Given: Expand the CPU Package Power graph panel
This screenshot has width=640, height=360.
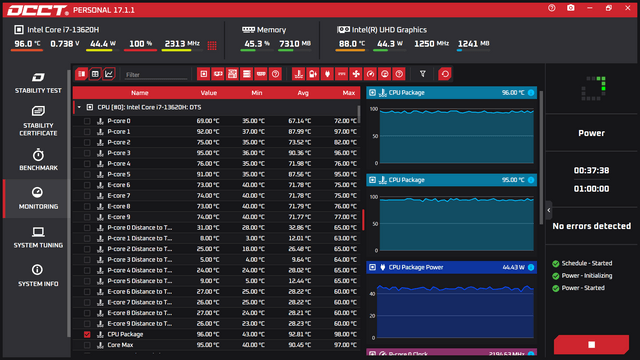Looking at the screenshot, I should coord(372,267).
